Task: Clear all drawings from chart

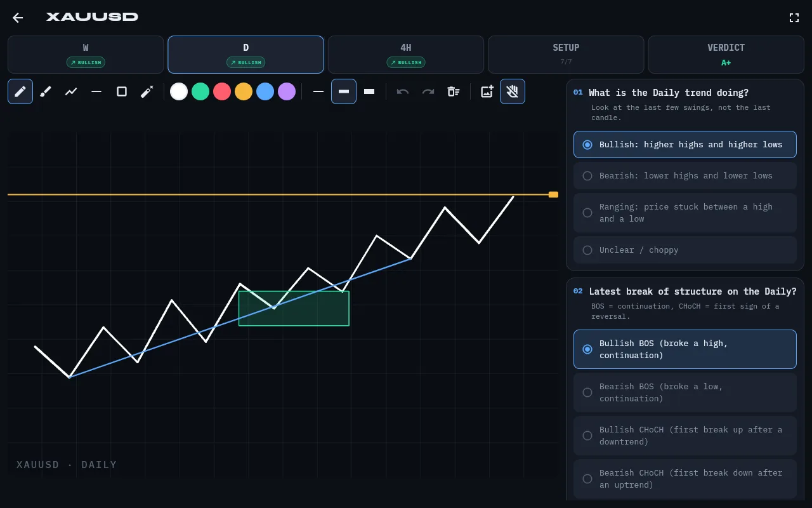Action: 454,91
